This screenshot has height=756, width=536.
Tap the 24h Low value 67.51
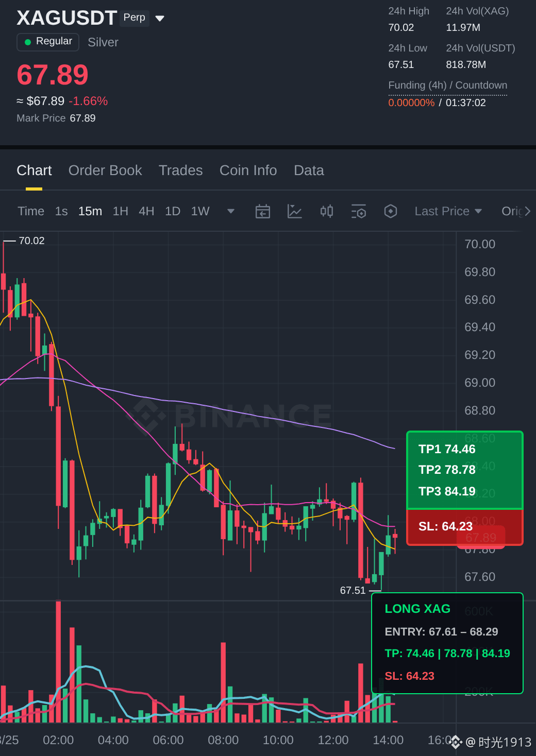point(401,64)
